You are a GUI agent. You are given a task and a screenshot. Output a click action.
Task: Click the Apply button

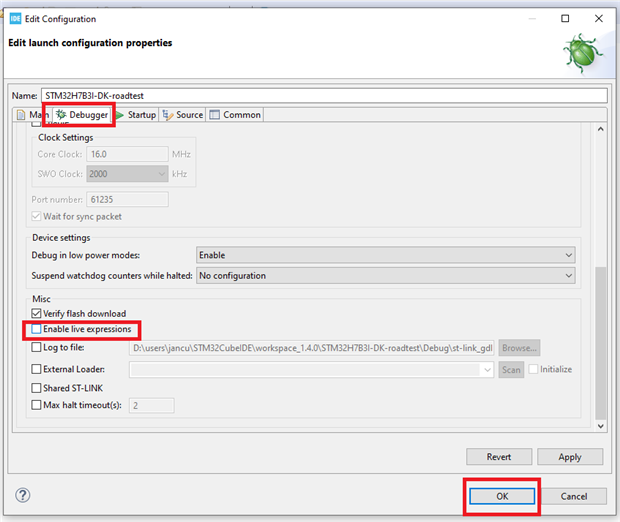(570, 457)
